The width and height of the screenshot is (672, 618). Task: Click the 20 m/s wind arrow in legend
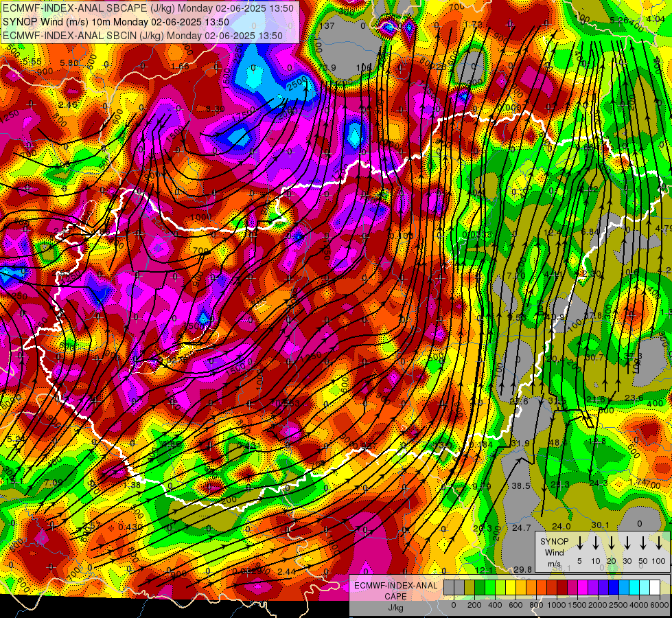(x=611, y=543)
